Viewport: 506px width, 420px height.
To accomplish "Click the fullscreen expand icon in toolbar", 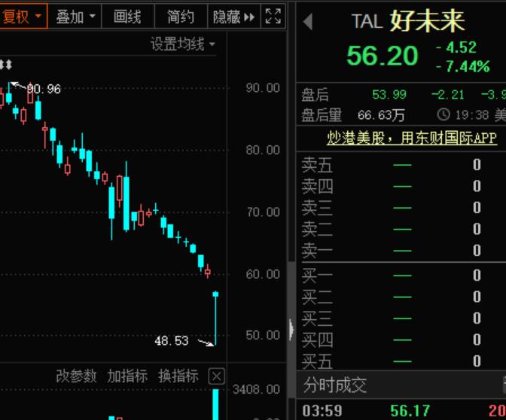I will 273,16.
